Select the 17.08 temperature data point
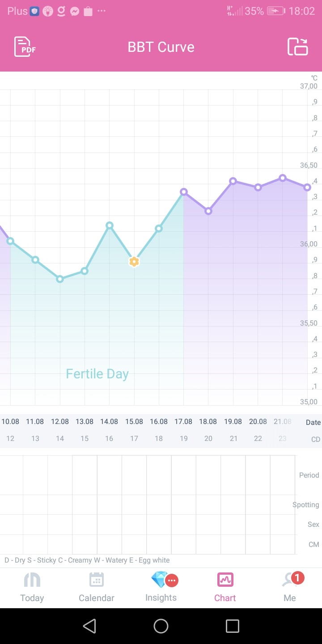This screenshot has width=322, height=644. (183, 192)
